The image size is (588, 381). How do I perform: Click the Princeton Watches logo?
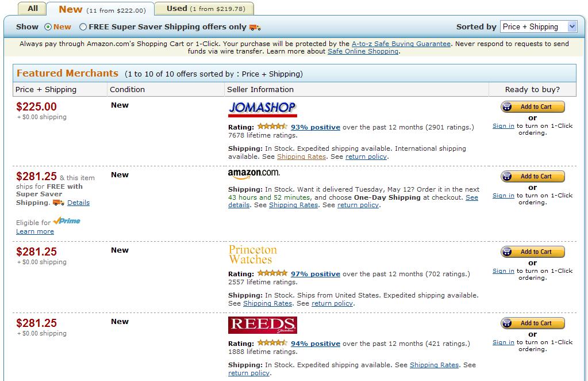click(253, 254)
